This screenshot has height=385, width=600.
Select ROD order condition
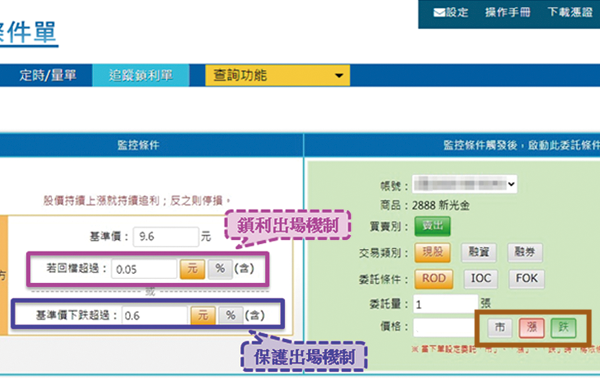[434, 279]
